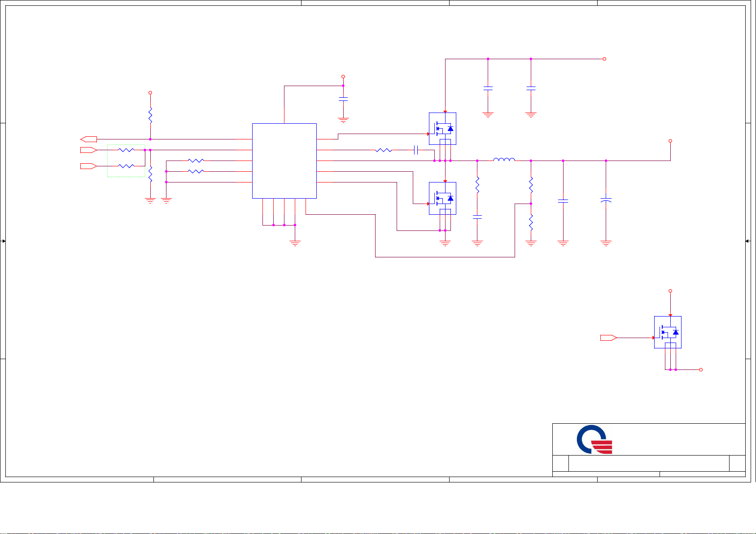
Task: Click the power terminal circle at top rail end
Action: (x=604, y=59)
